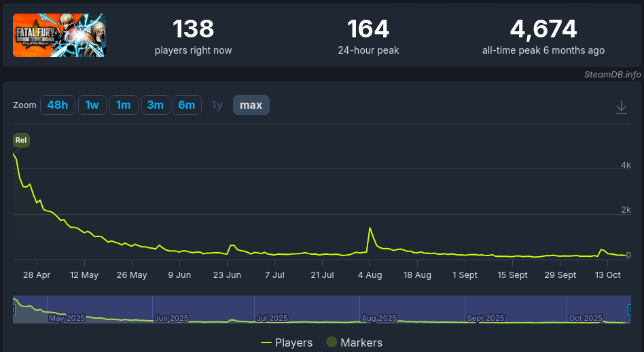Click the 138 players right now figure
644x352 pixels.
tap(193, 29)
